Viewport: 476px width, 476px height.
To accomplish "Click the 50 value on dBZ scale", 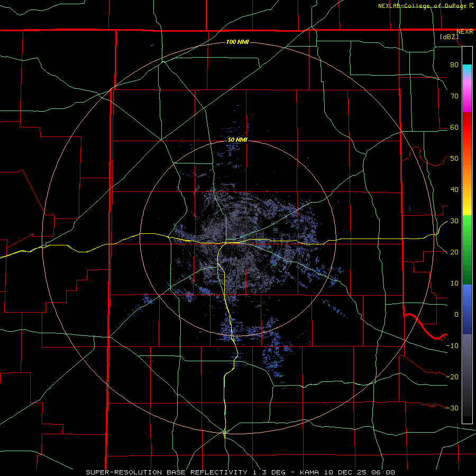I will point(454,159).
